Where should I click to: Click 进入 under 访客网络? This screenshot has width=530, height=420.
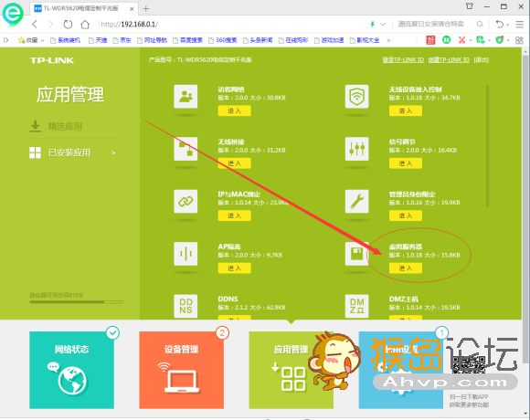pos(235,110)
